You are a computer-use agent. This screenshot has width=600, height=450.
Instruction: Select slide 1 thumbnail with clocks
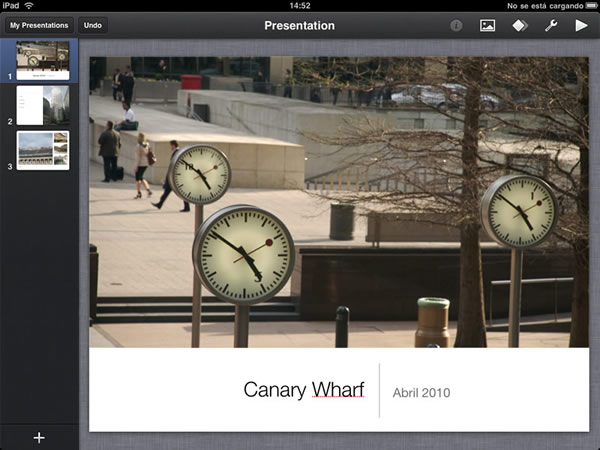(43, 60)
